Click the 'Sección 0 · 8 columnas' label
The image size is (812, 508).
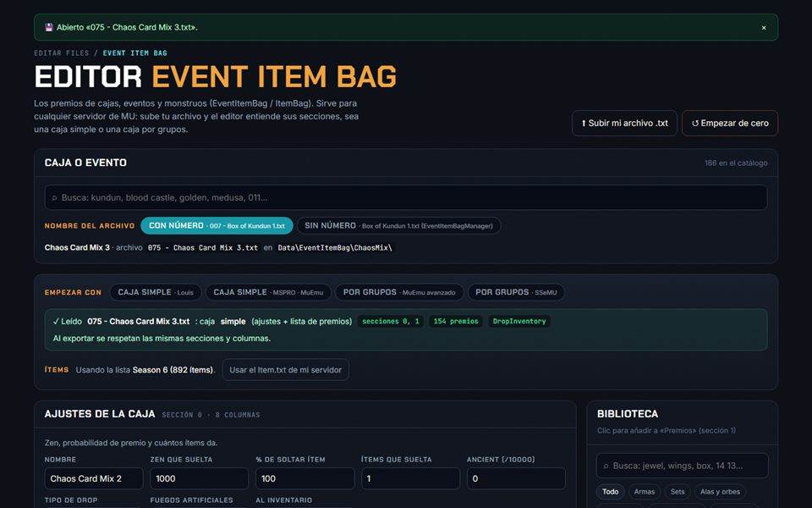tap(211, 415)
